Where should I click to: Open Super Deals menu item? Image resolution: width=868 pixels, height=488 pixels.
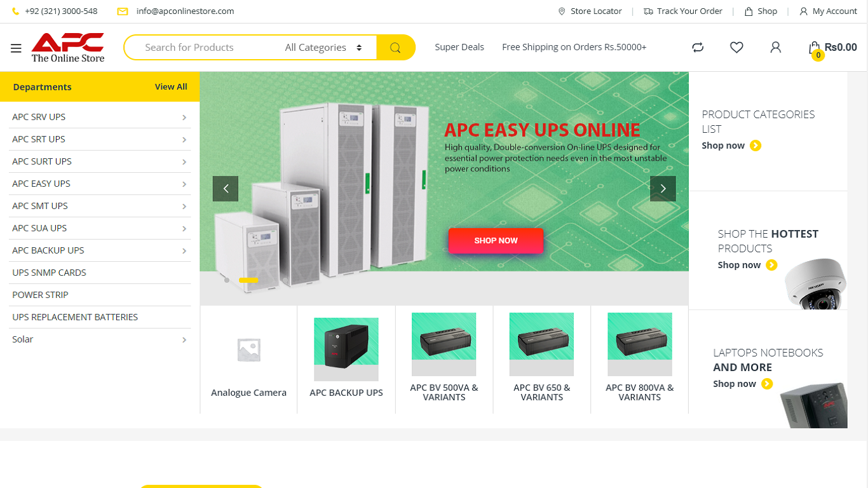(x=459, y=47)
